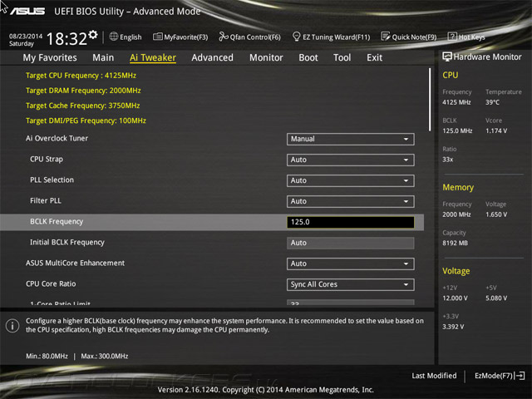Image resolution: width=532 pixels, height=399 pixels.
Task: Show Hot Keys label
Action: pyautogui.click(x=471, y=37)
